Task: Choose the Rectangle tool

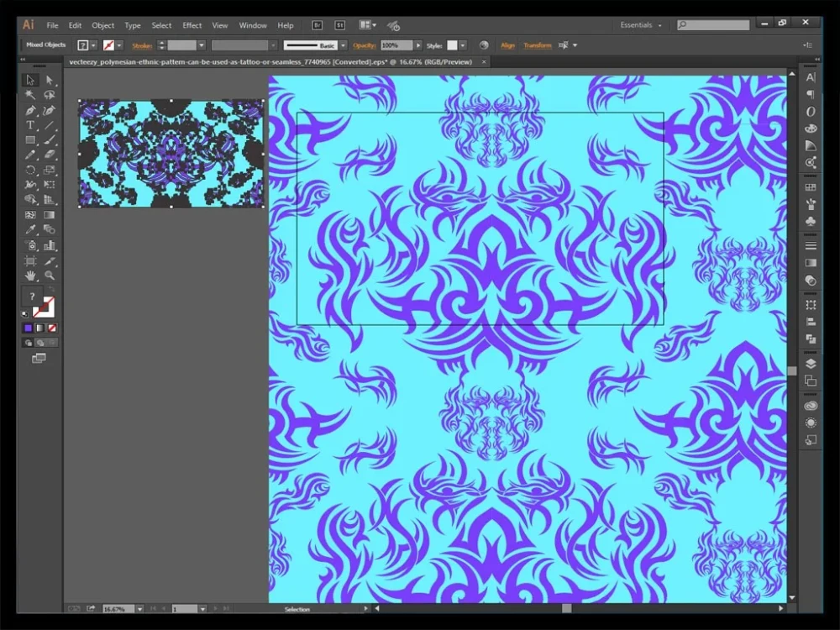Action: click(30, 139)
